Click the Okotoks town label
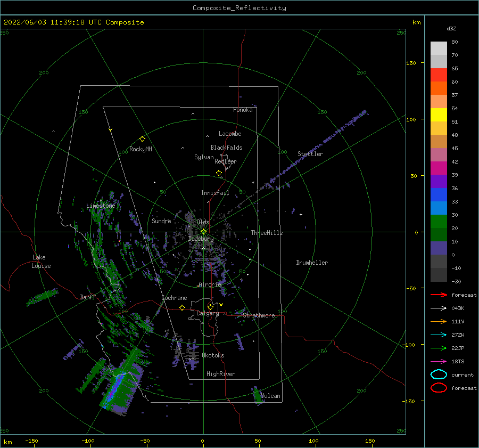This screenshot has height=448, width=479. [x=213, y=355]
